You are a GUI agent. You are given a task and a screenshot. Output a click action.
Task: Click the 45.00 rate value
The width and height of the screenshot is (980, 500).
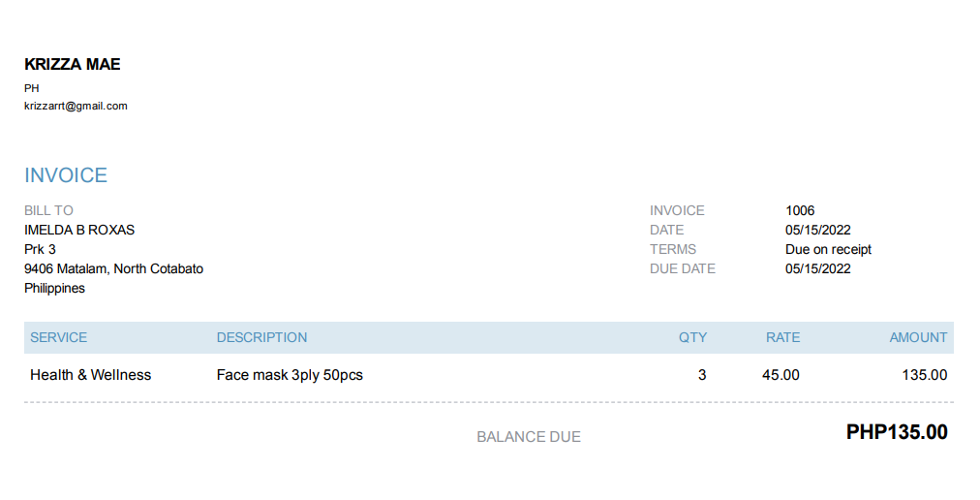781,375
